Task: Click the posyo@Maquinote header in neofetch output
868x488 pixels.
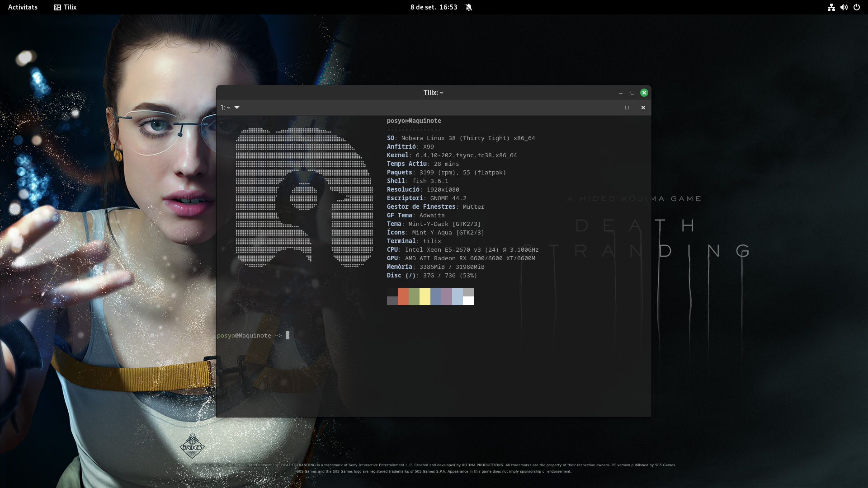Action: click(x=414, y=121)
